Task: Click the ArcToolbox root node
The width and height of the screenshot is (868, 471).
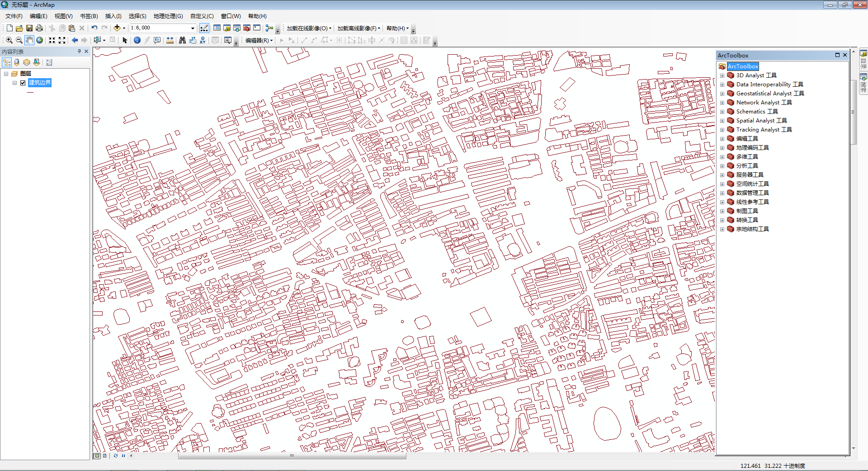Action: pyautogui.click(x=743, y=66)
